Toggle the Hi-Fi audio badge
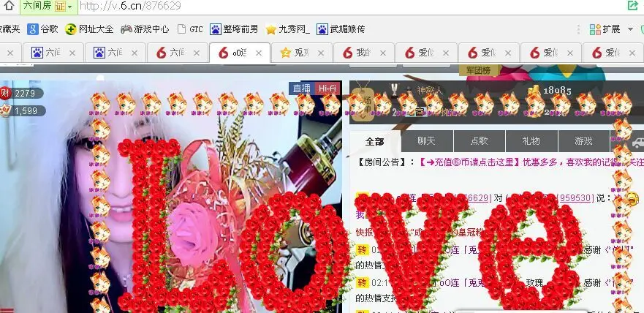The image size is (644, 313). 327,88
